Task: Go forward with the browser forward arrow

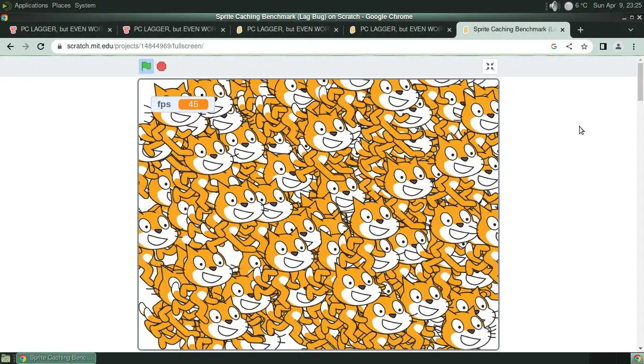Action: click(x=26, y=46)
